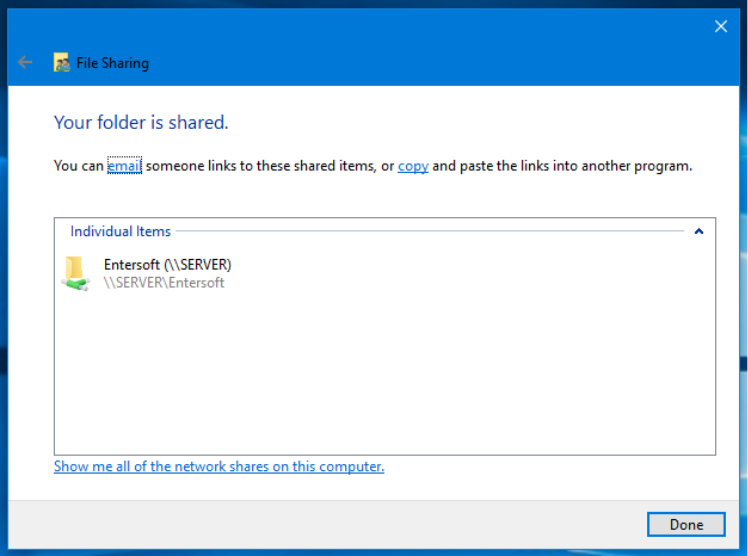Click the Done button
This screenshot has height=556, width=748.
click(686, 525)
